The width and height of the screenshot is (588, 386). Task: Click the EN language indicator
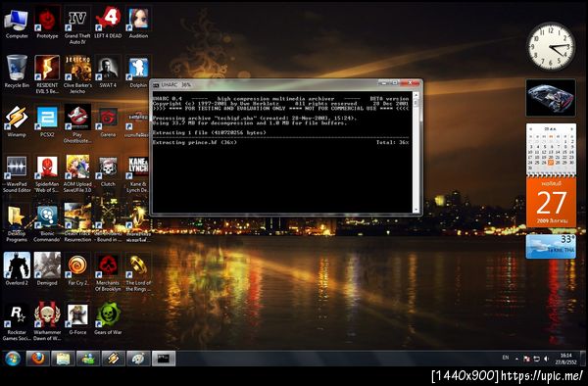pos(506,358)
